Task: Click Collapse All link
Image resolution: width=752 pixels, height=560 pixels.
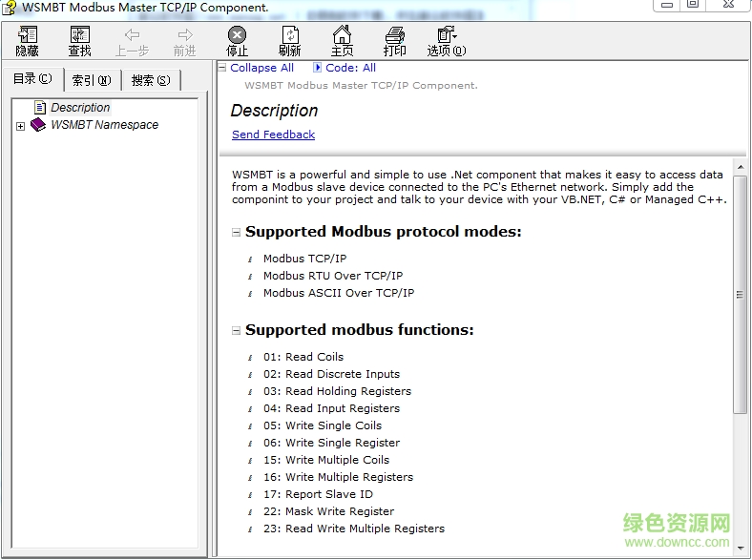Action: [261, 68]
